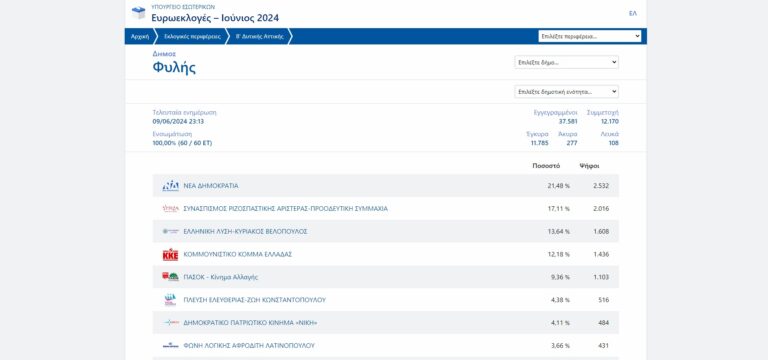The width and height of the screenshot is (768, 360).
Task: Click the 9,36 % percentage value
Action: [560, 277]
